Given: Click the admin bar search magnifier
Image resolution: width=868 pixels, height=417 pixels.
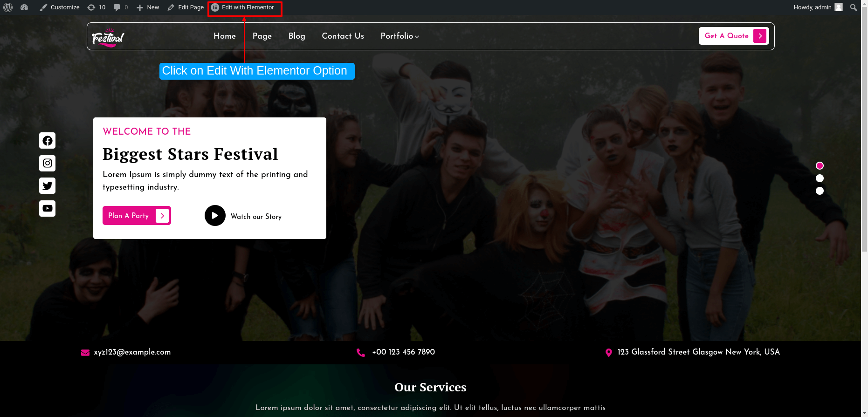Looking at the screenshot, I should coord(853,7).
